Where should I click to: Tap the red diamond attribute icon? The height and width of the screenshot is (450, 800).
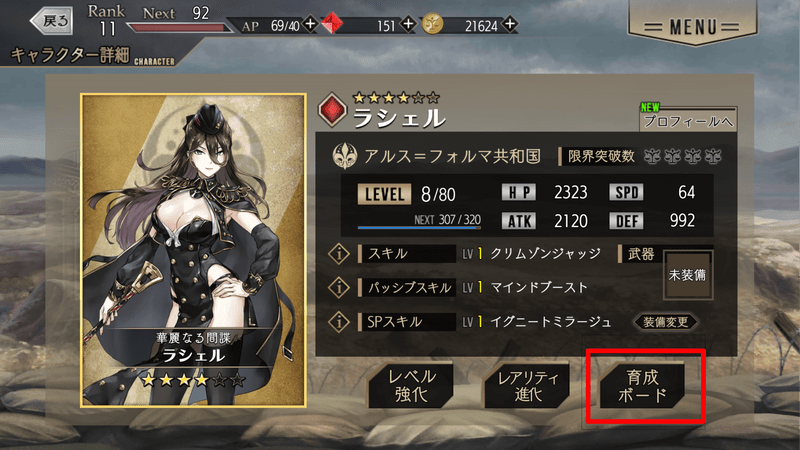click(x=332, y=110)
